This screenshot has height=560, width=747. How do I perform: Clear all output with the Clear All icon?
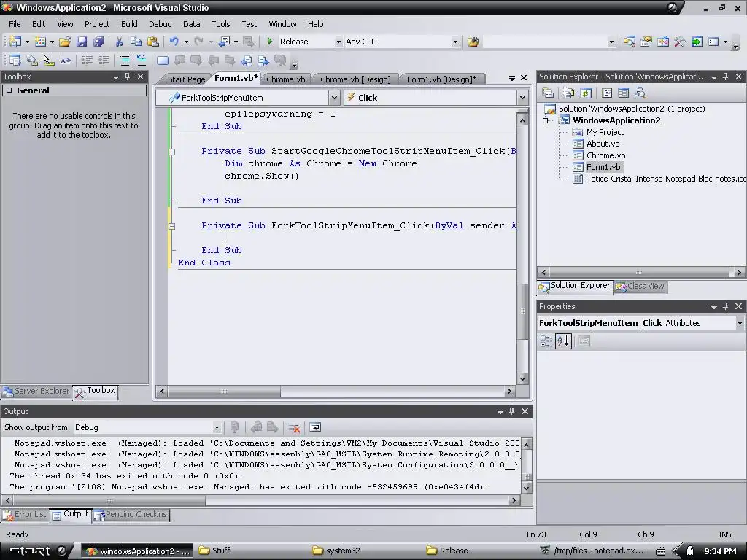[x=294, y=427]
